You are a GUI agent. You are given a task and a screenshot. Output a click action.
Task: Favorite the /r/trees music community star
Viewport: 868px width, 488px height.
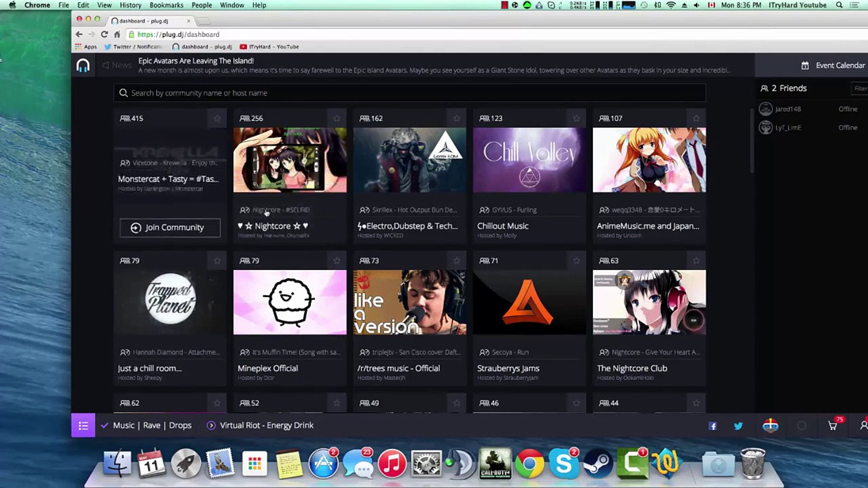457,261
